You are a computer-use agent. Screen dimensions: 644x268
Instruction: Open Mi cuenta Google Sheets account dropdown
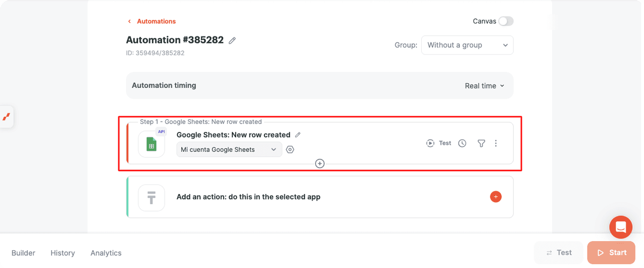(x=229, y=150)
